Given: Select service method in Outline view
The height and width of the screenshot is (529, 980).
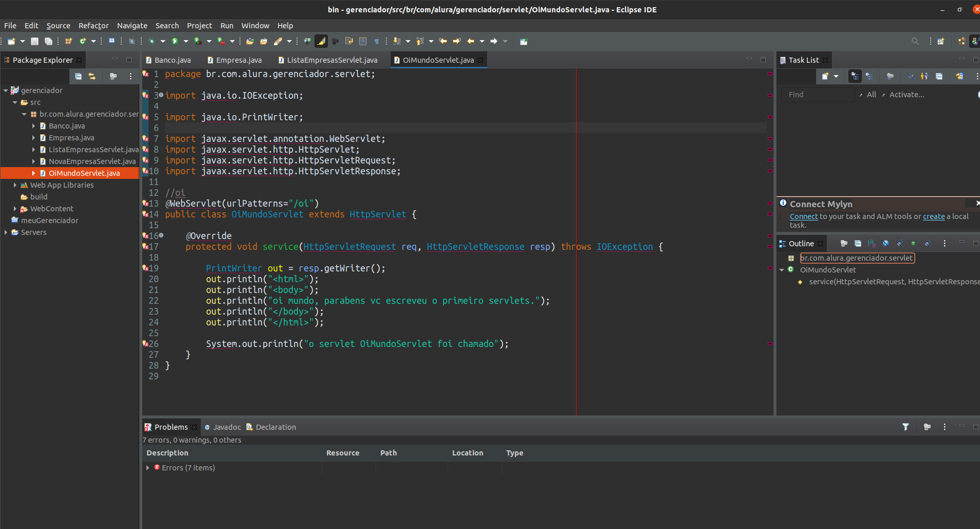Looking at the screenshot, I should tap(894, 282).
